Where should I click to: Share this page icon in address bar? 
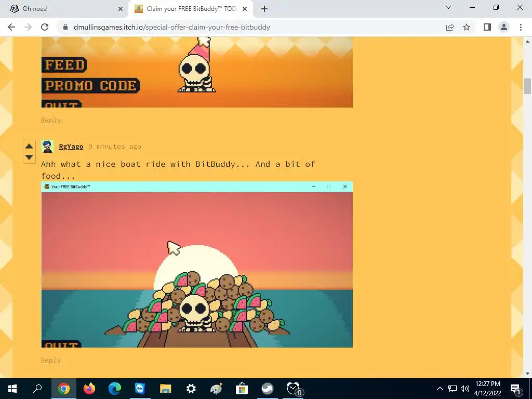pos(450,27)
